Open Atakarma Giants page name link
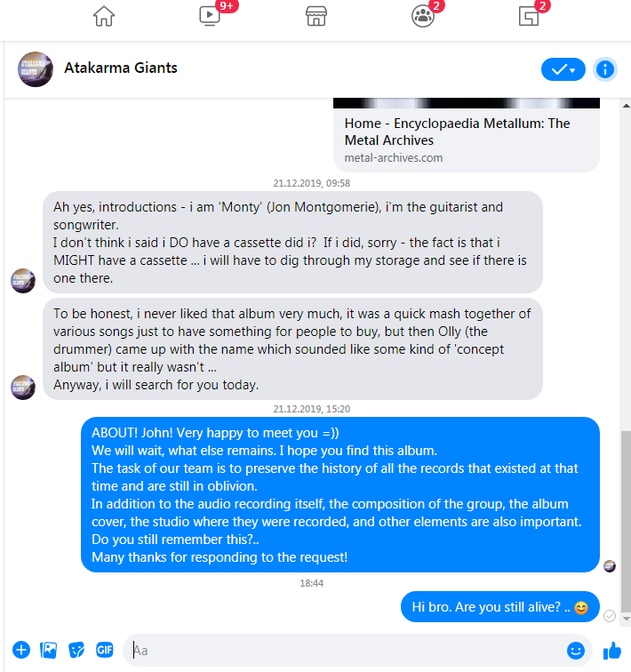 pyautogui.click(x=121, y=68)
